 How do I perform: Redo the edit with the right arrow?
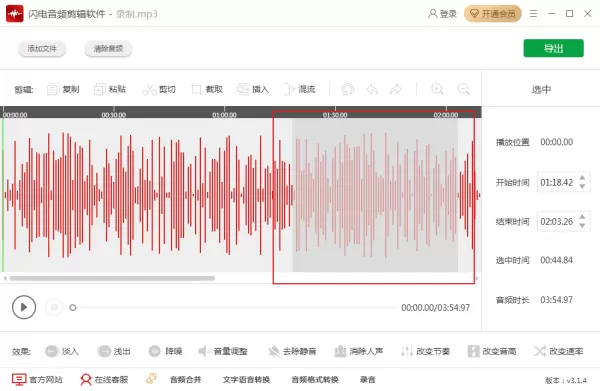[396, 89]
